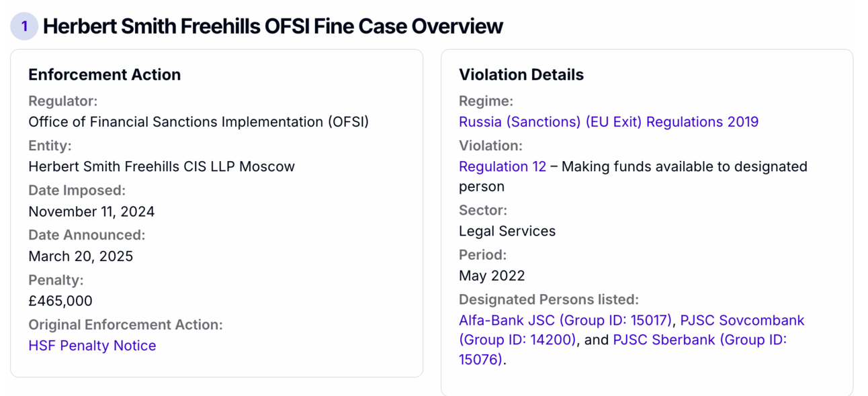
Task: Click the Legal Services sector value
Action: coord(507,231)
